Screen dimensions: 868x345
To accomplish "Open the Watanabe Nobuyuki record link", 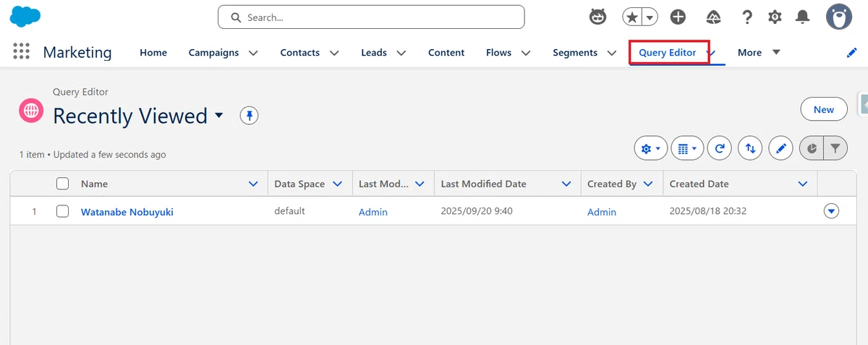I will tap(127, 212).
